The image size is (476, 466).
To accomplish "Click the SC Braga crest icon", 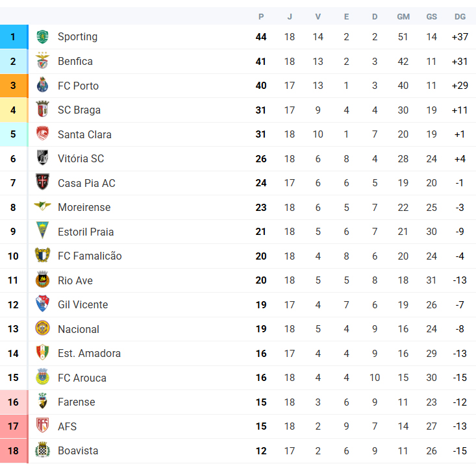I will coord(42,110).
